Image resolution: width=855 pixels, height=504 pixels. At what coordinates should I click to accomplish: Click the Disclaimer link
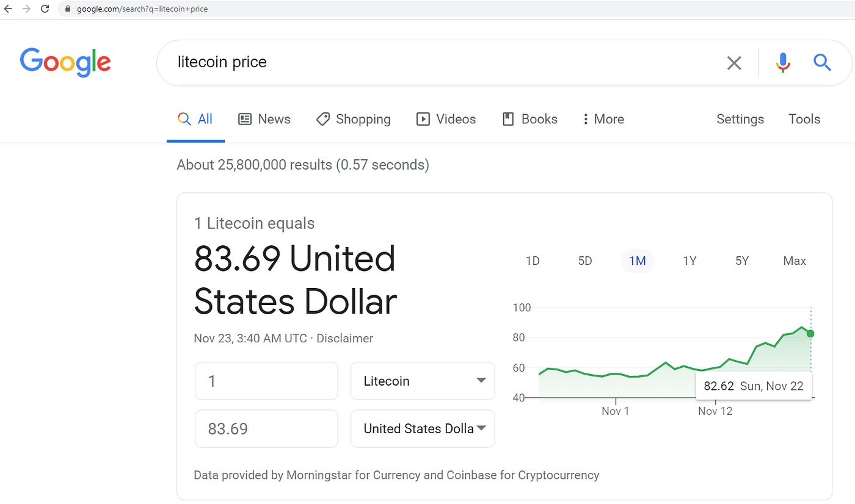(x=344, y=339)
